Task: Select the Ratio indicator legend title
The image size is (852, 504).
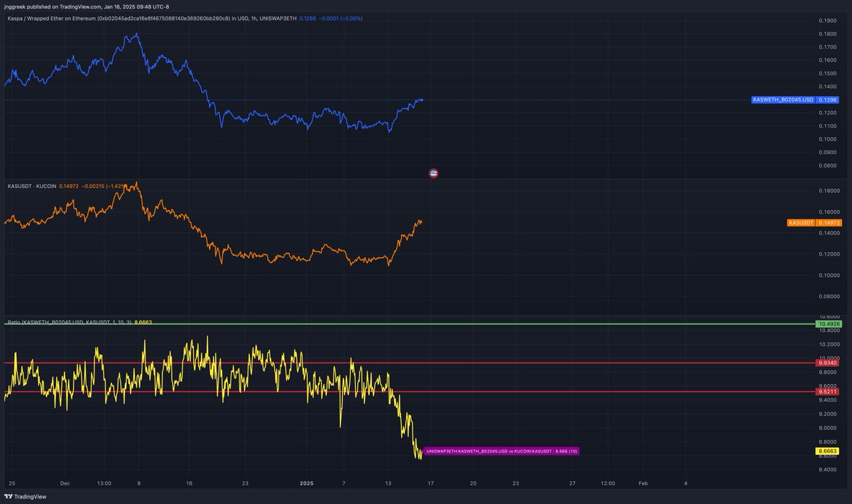Action: (69, 322)
